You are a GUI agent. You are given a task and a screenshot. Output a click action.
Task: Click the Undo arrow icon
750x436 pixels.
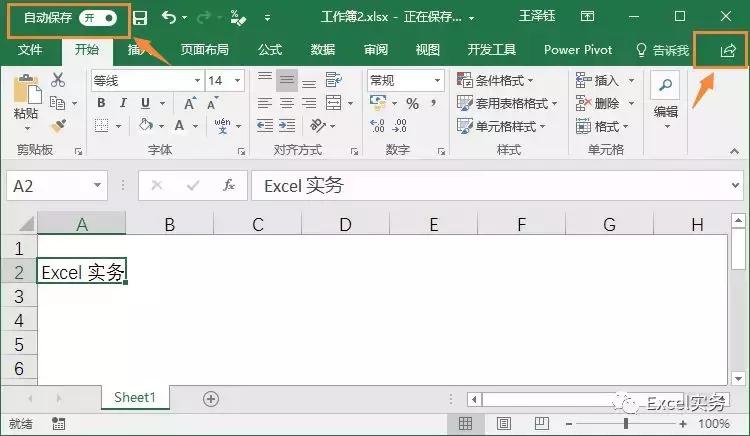[x=169, y=18]
